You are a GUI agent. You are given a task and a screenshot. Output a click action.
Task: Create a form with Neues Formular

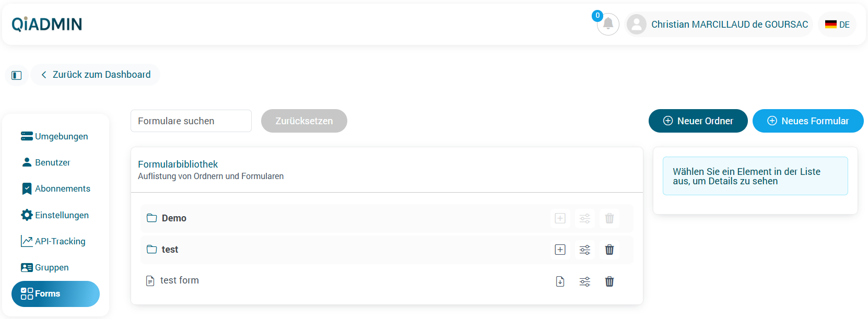(808, 121)
